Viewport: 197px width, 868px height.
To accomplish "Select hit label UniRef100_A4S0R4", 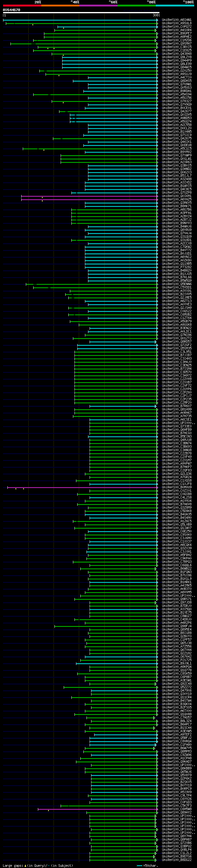I will (x=177, y=30).
